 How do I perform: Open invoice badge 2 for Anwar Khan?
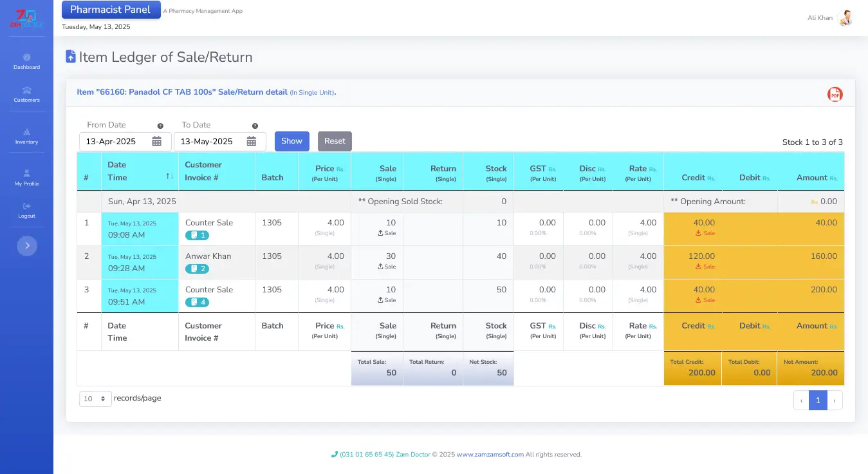point(197,269)
